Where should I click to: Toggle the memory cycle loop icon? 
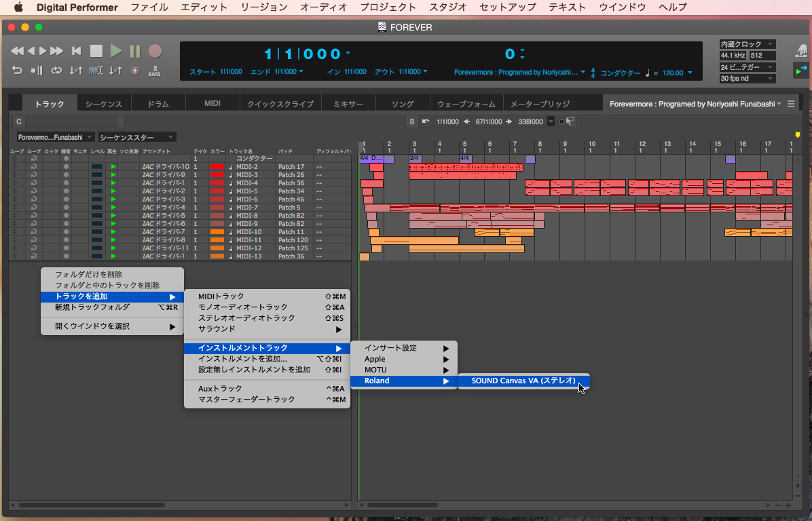pos(56,71)
